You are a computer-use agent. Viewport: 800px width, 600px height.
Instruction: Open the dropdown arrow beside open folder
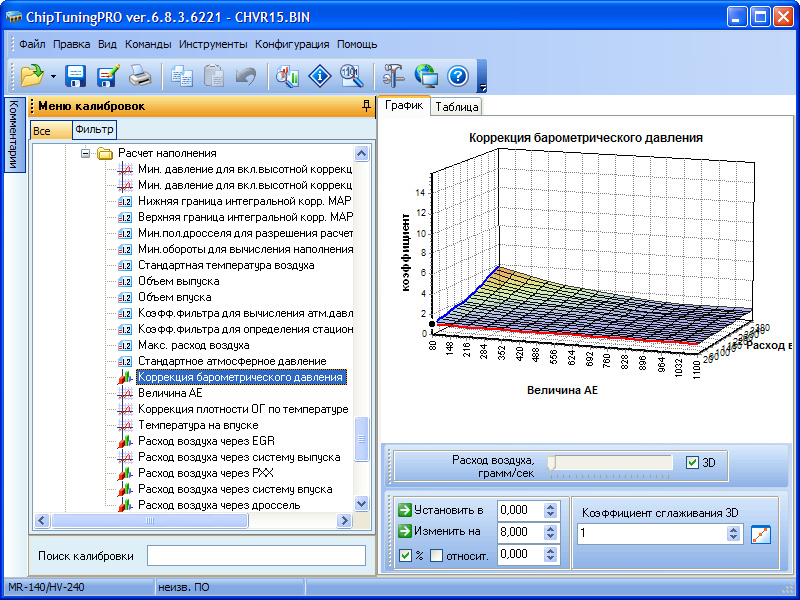52,76
